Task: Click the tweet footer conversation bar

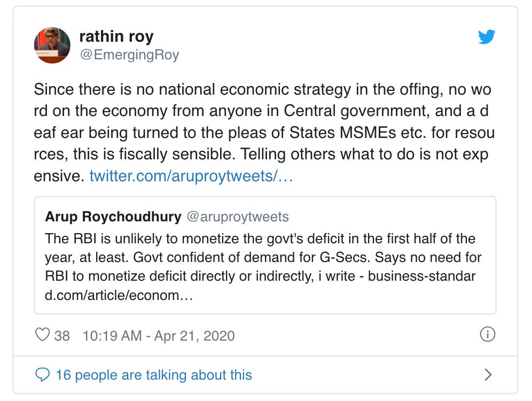Action: click(265, 375)
